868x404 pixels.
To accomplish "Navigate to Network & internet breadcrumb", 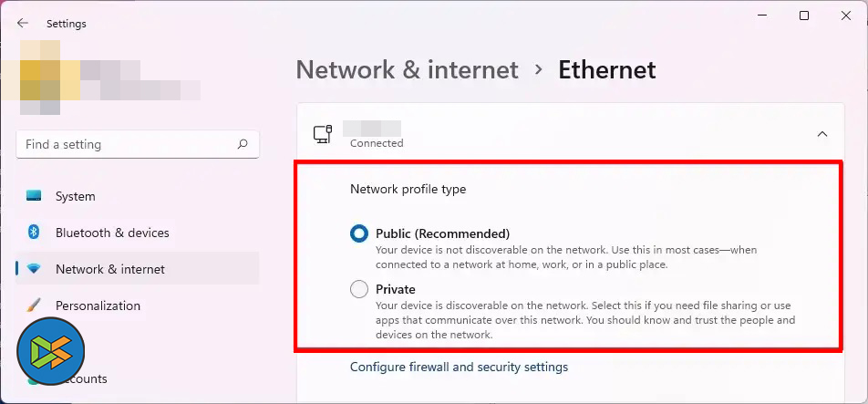I will point(407,69).
